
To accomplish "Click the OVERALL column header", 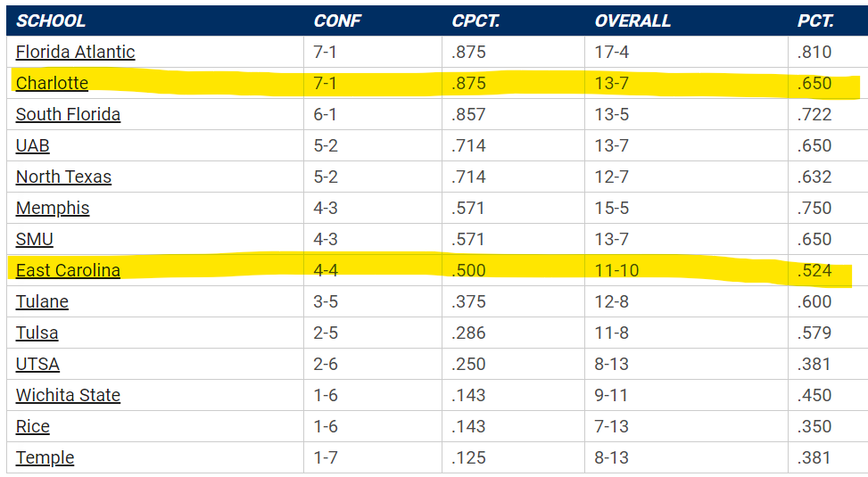I will [632, 21].
